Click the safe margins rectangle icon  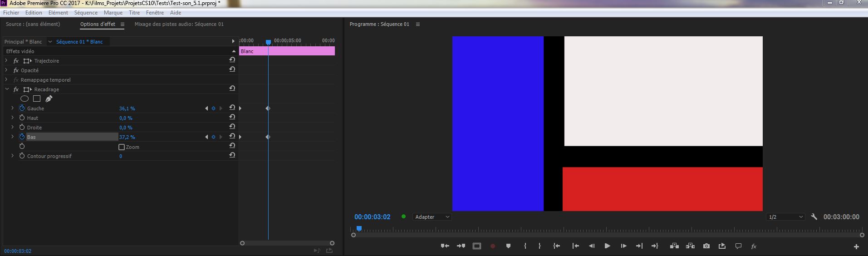(x=477, y=246)
